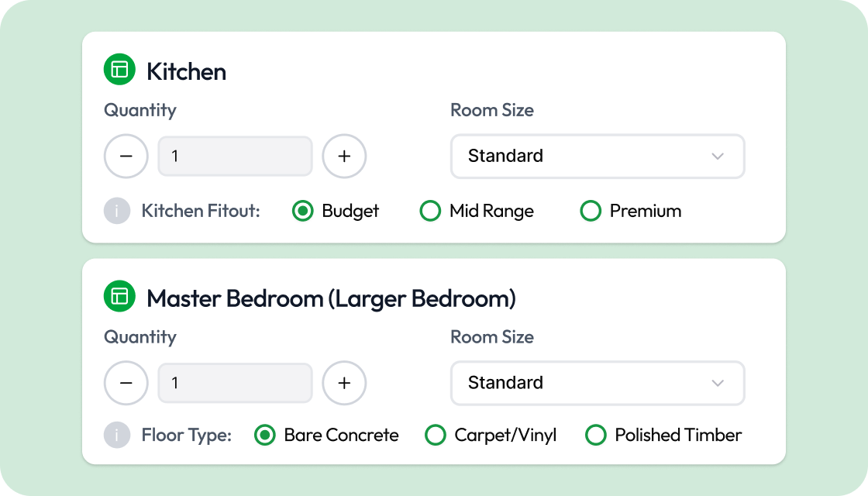Image resolution: width=868 pixels, height=496 pixels.
Task: Click the Master Bedroom (Larger Bedroom) heading
Action: click(331, 298)
